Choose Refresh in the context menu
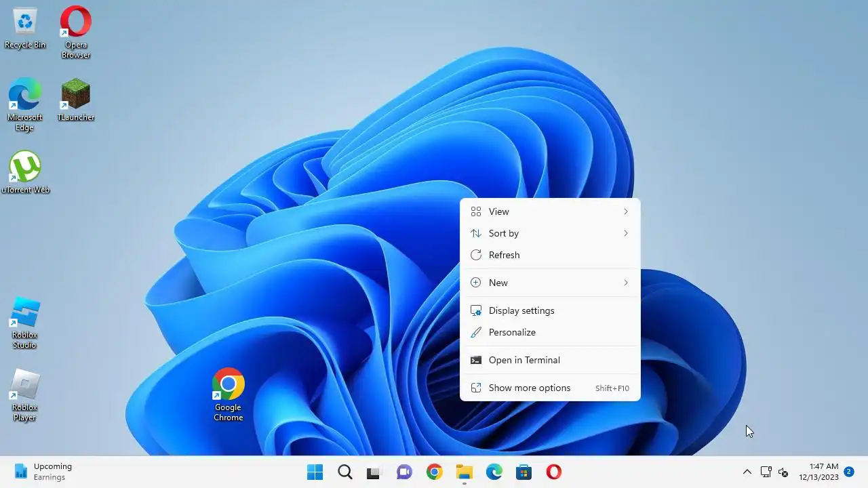The image size is (868, 488). (x=550, y=255)
